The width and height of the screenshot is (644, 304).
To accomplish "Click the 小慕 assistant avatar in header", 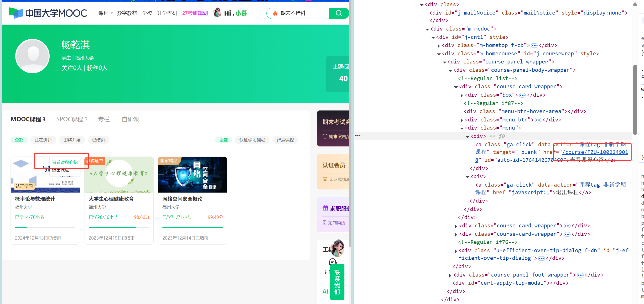I will [x=217, y=12].
